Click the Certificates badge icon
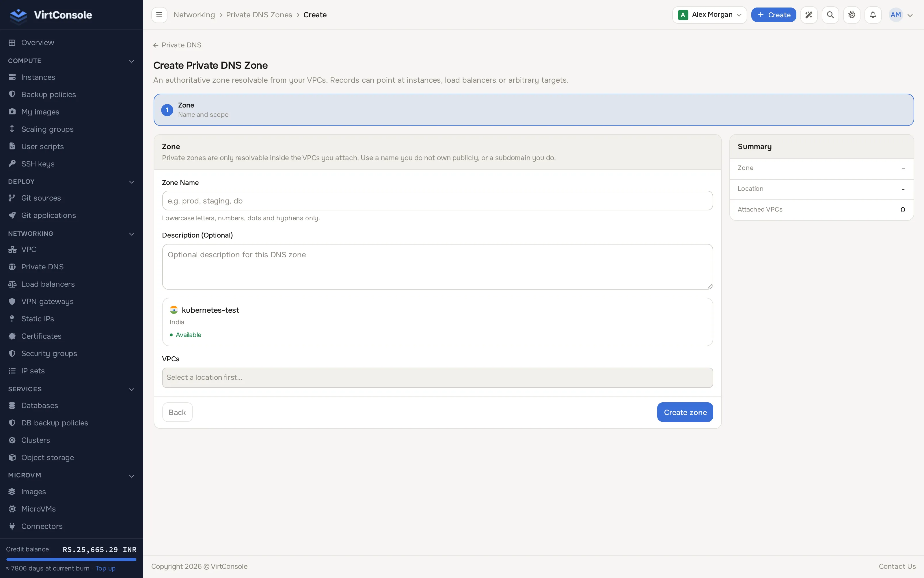Image resolution: width=924 pixels, height=578 pixels. pos(12,336)
